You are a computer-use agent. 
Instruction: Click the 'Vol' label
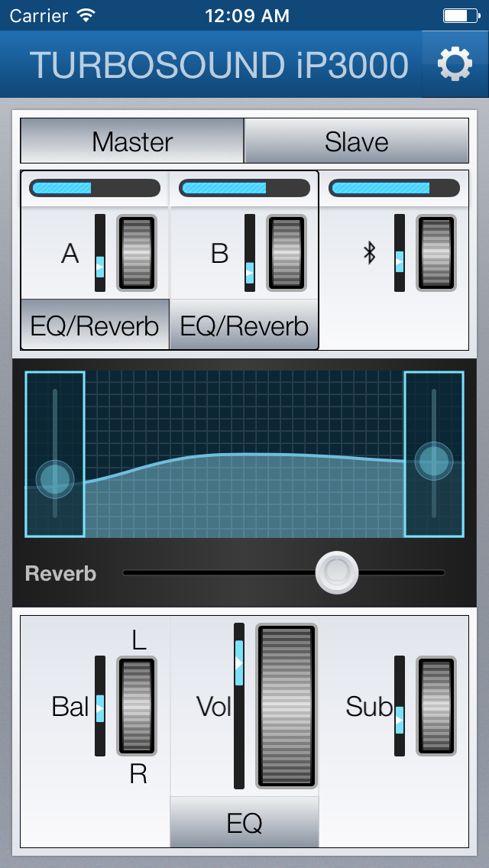tap(213, 706)
